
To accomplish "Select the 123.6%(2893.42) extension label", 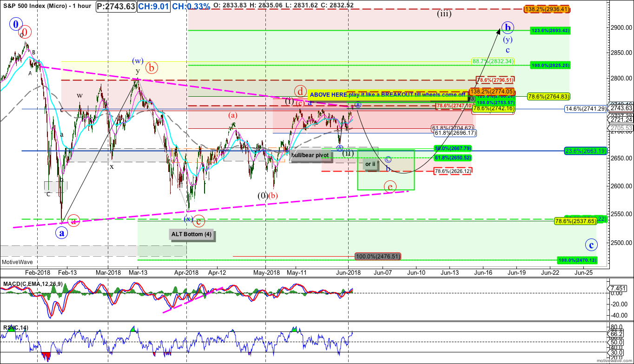I will point(550,30).
